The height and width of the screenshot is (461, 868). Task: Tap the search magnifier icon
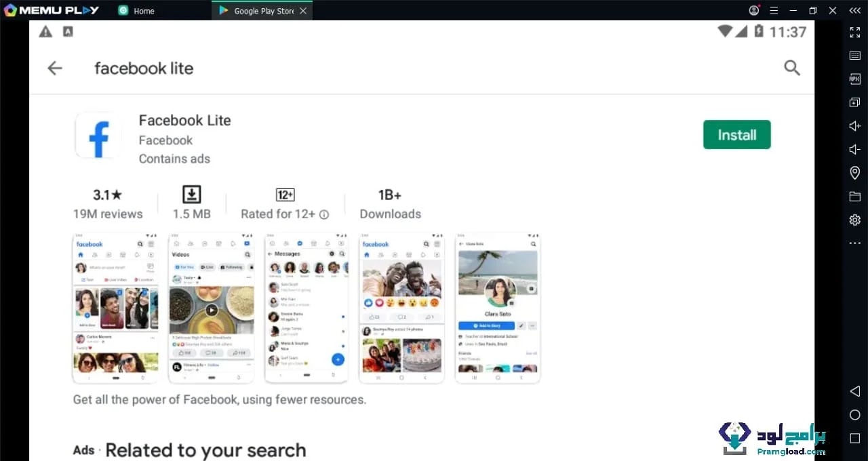[792, 68]
